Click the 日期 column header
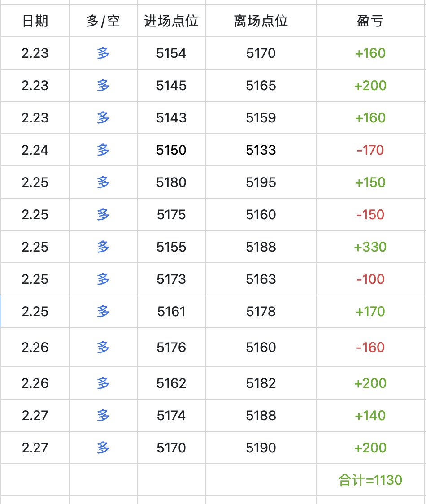426x504 pixels. [x=35, y=21]
